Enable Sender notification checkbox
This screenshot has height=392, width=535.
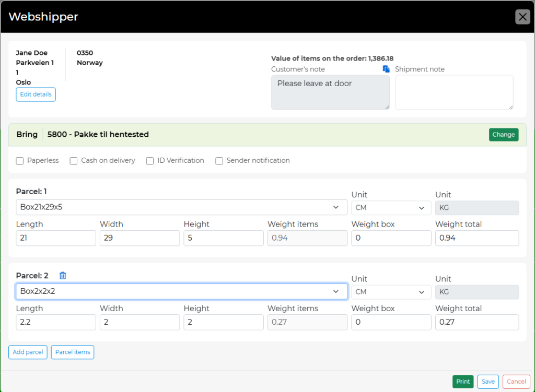219,161
